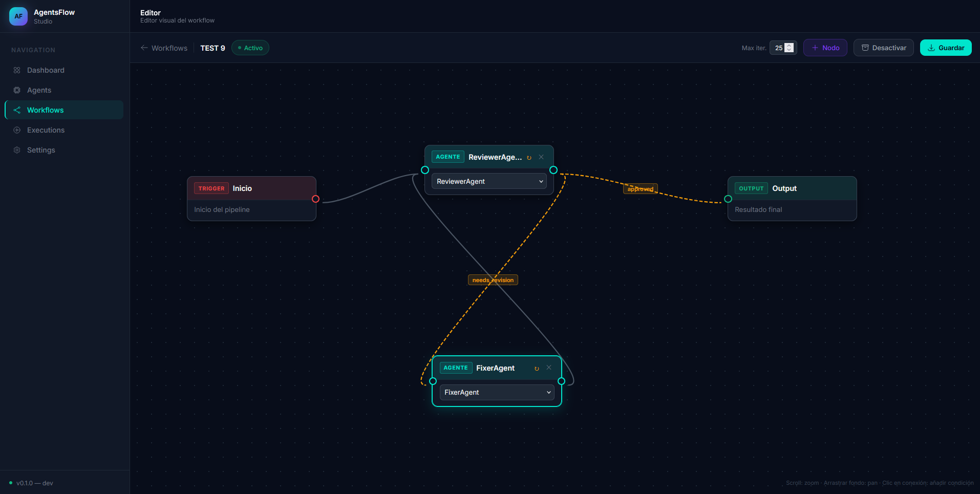Click the Output node input port

[x=728, y=199]
